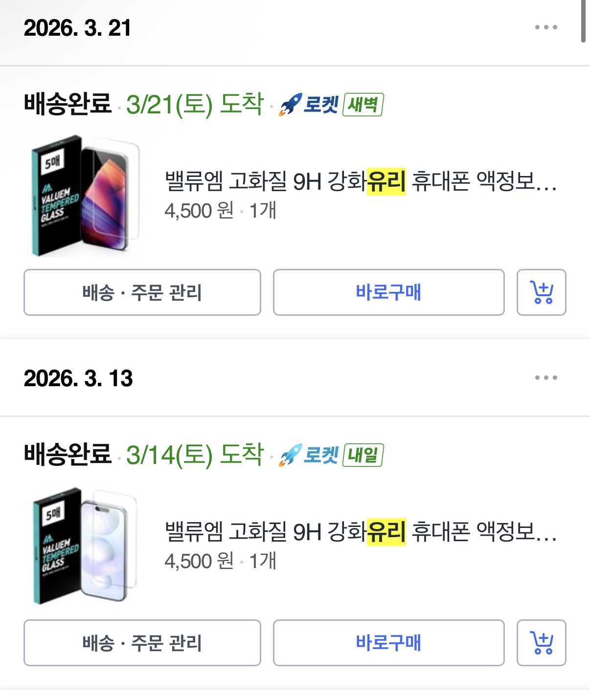Open more options for the 2026. 3. 13 order
590x700 pixels.
pos(546,378)
